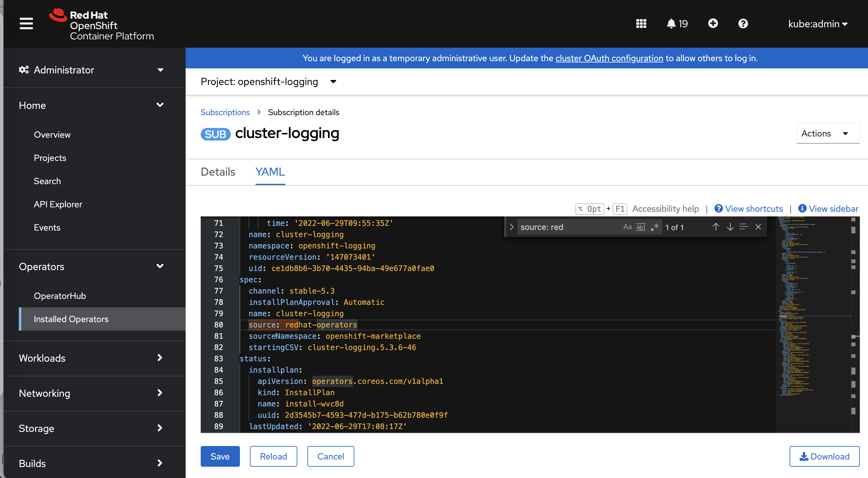This screenshot has height=478, width=868.
Task: Open the Project openshift-logging dropdown
Action: pyautogui.click(x=268, y=82)
